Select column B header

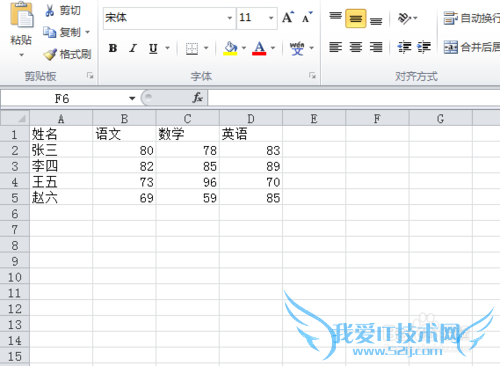click(124, 119)
